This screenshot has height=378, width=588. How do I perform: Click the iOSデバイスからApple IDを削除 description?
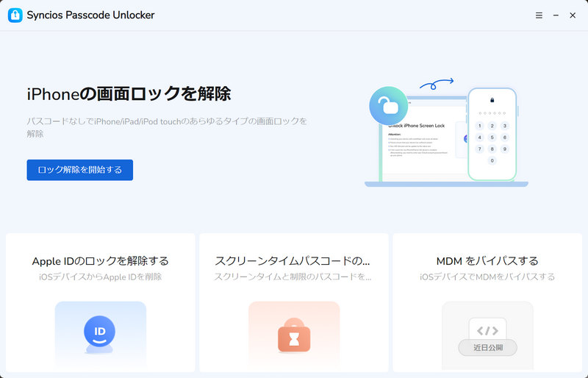[101, 277]
